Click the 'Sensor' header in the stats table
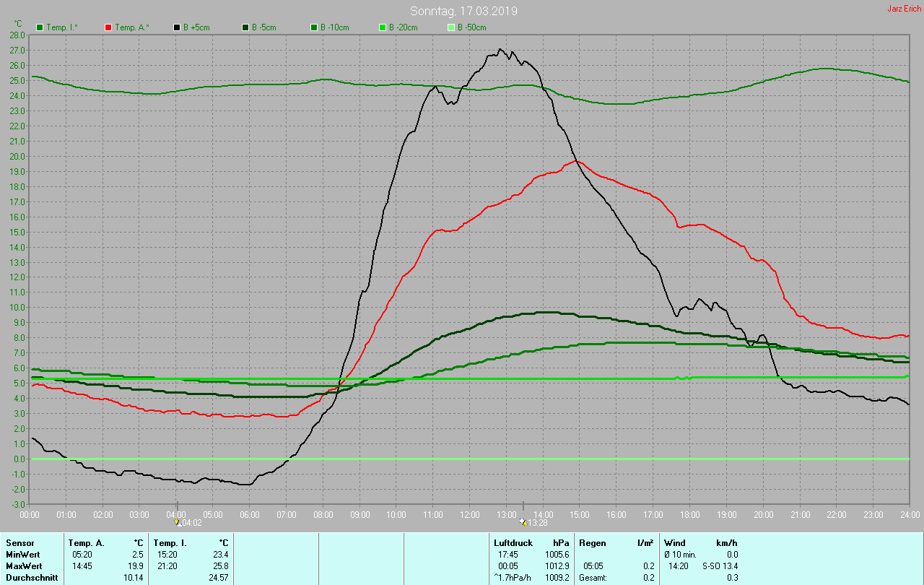 19,542
